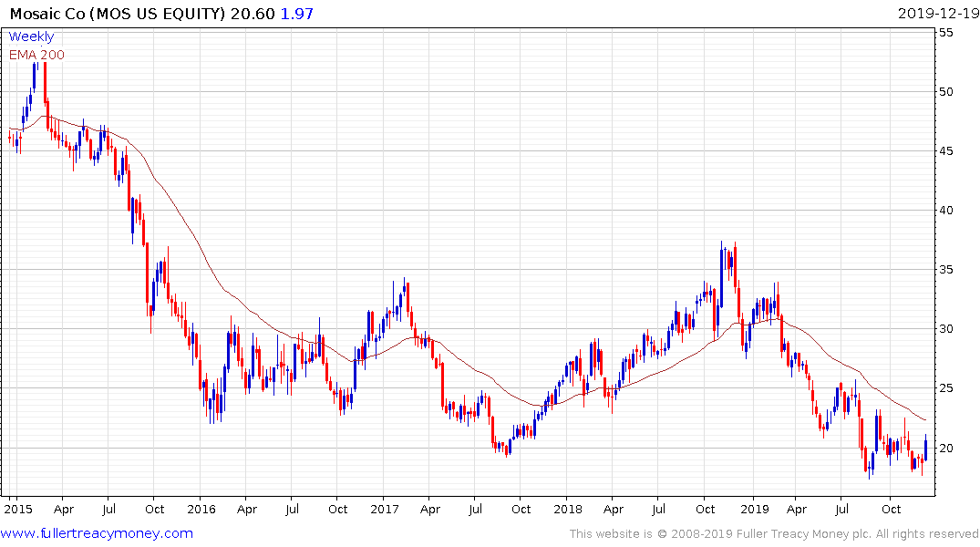Click the 30 price axis label
The width and height of the screenshot is (980, 547).
pos(946,329)
